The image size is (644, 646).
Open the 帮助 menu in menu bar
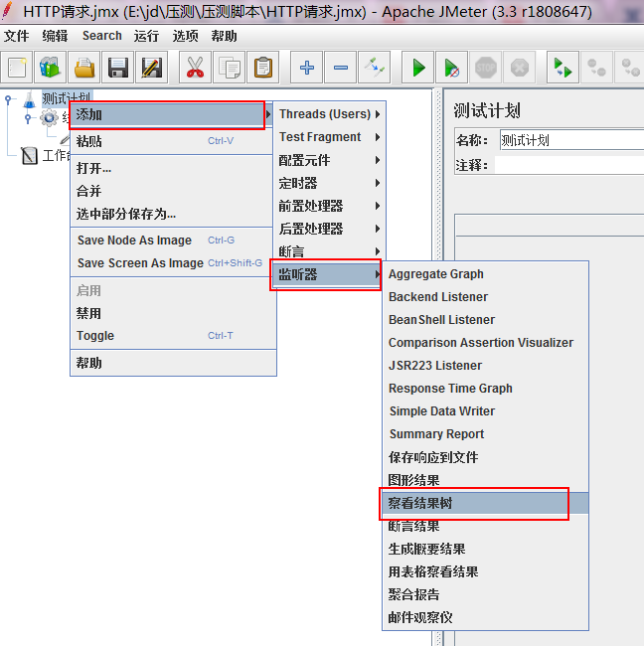[225, 36]
